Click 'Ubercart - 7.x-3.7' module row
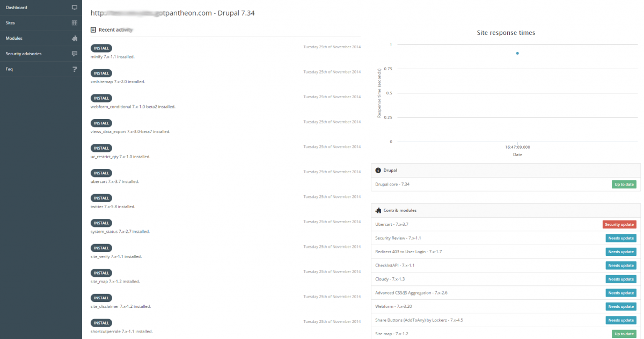Image resolution: width=644 pixels, height=339 pixels. click(506, 224)
